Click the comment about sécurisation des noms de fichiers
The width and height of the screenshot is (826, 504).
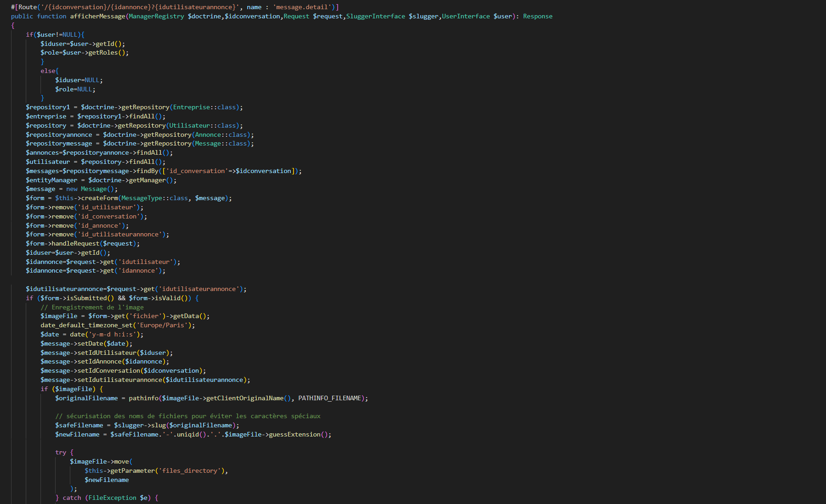pos(188,416)
